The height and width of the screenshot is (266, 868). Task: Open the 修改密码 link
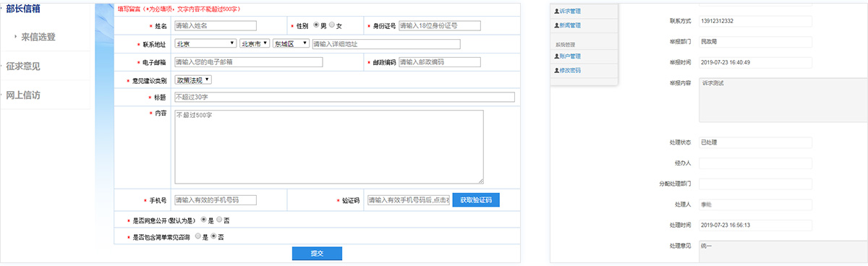pyautogui.click(x=570, y=71)
